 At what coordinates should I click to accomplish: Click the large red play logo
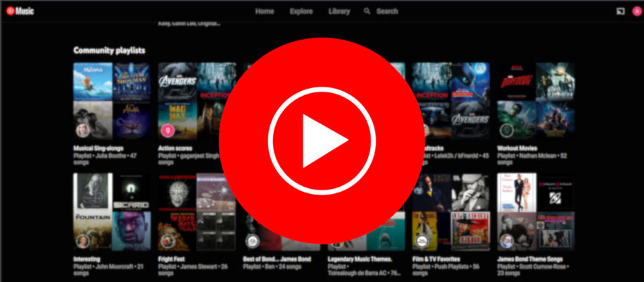tap(322, 140)
